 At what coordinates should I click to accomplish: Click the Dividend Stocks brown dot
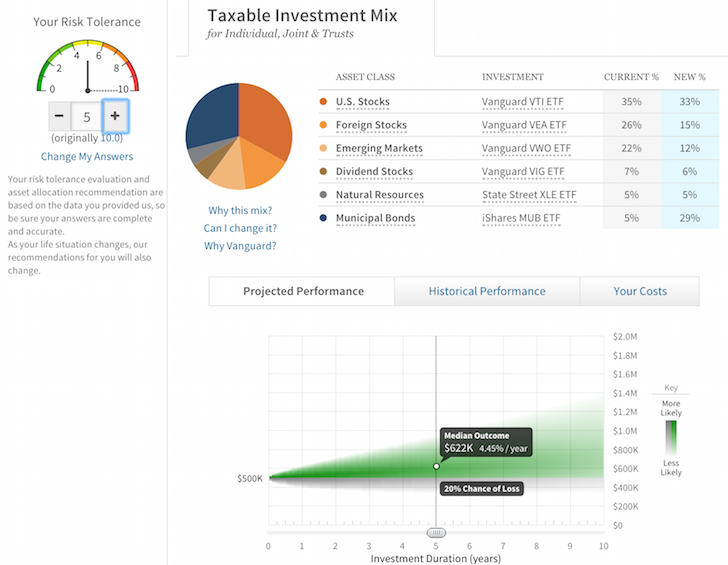(323, 171)
